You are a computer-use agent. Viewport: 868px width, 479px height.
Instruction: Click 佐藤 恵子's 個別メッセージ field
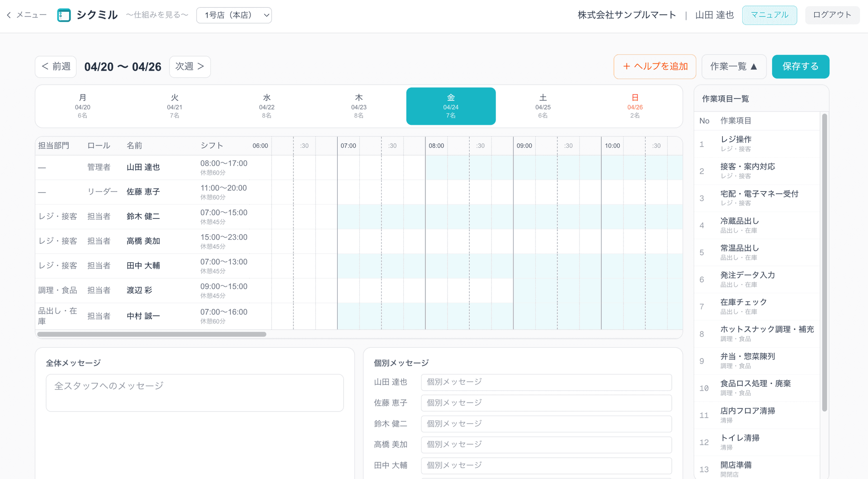(546, 403)
